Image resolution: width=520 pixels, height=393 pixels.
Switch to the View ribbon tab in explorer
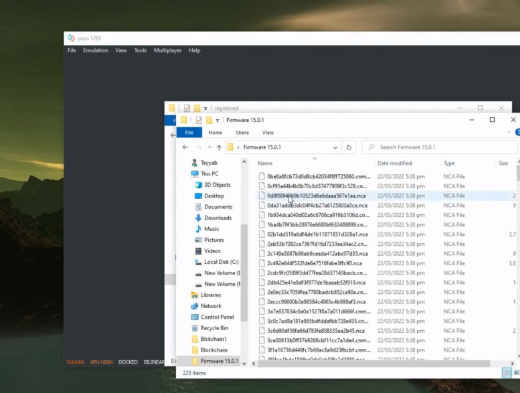(x=268, y=132)
